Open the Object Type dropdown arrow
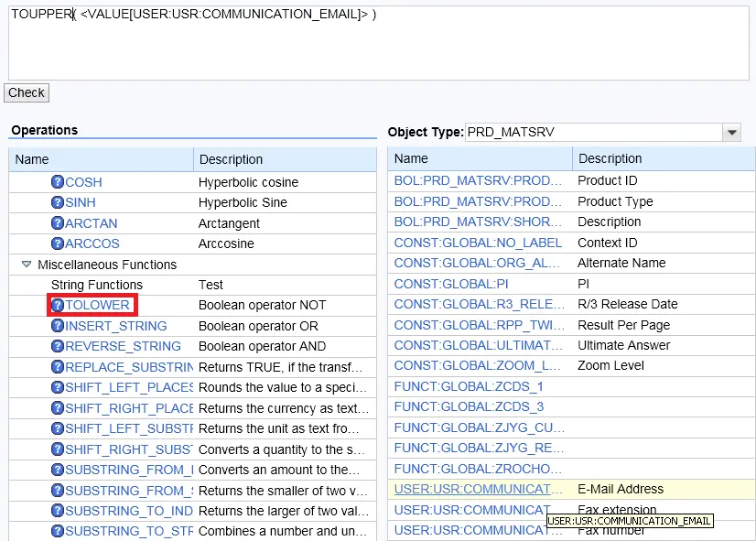Screen dimensions: 756x541 coord(731,133)
